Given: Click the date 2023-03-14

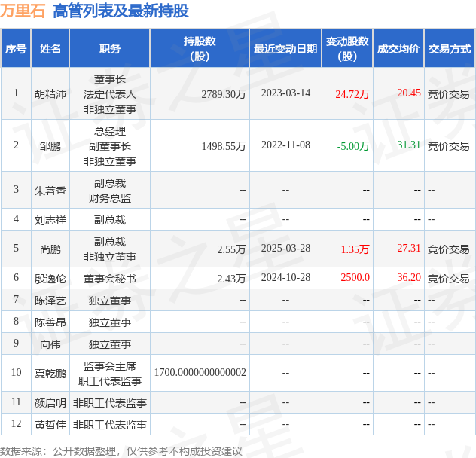Looking at the screenshot, I should point(285,93).
